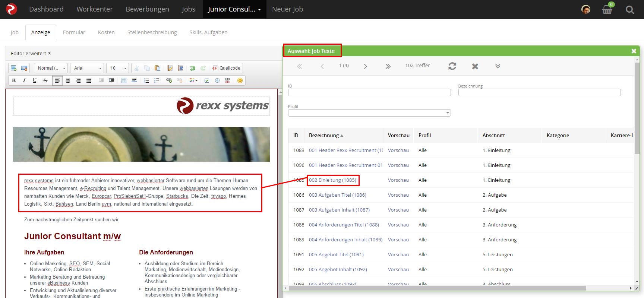
Task: Refresh the Job Texte result list
Action: click(x=452, y=66)
